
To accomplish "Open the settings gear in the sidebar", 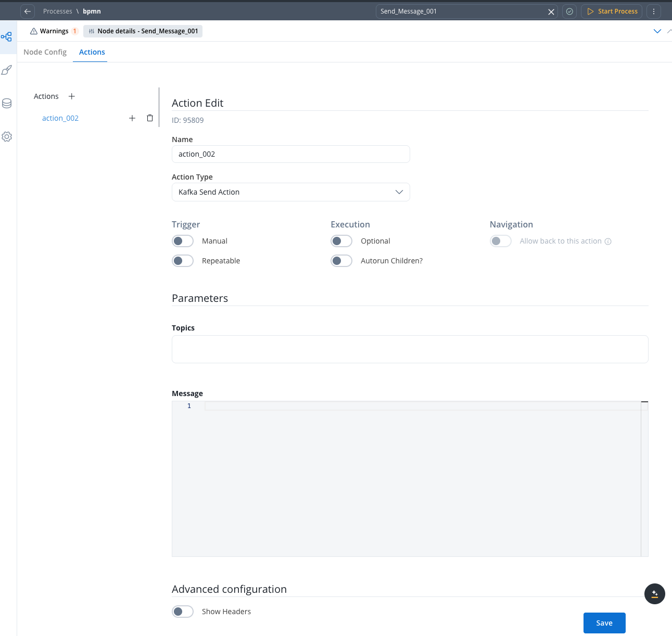I will [7, 137].
